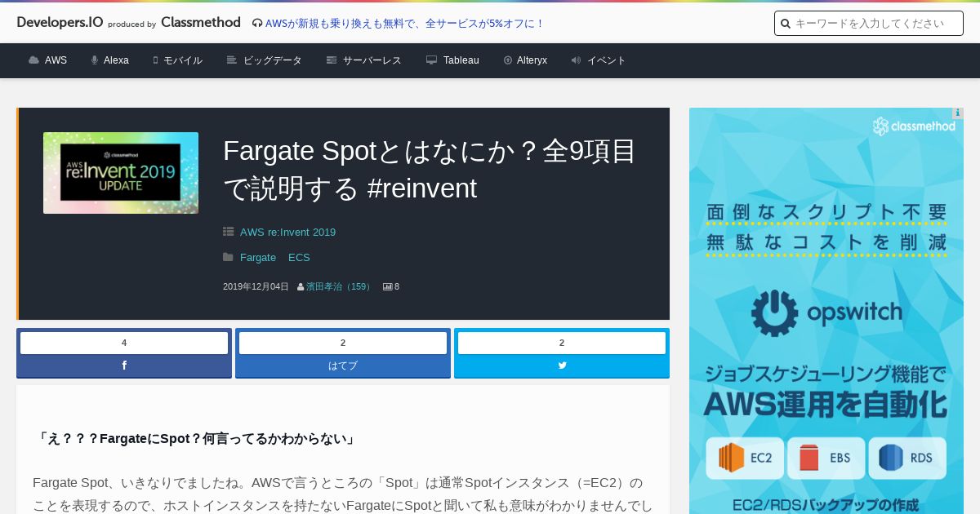The width and height of the screenshot is (980, 514).
Task: Click the folder icon beside Fargate tag
Action: pos(228,257)
